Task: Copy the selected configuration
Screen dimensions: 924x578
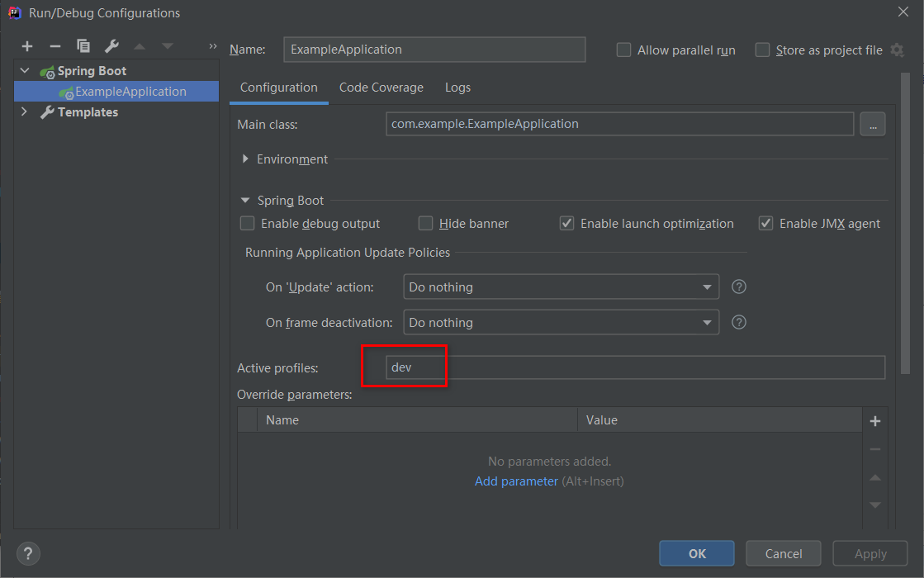Action: (x=83, y=45)
